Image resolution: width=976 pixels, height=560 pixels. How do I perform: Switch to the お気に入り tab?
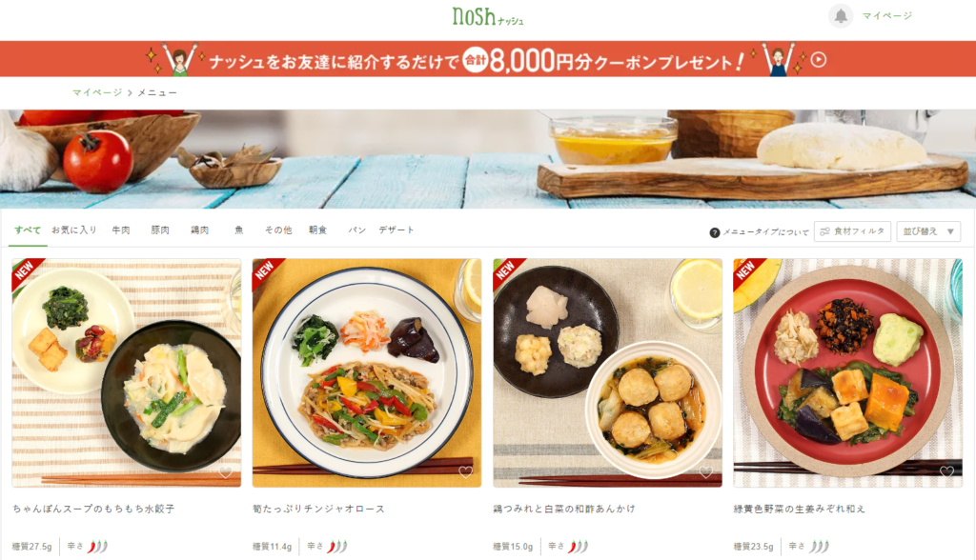(74, 230)
